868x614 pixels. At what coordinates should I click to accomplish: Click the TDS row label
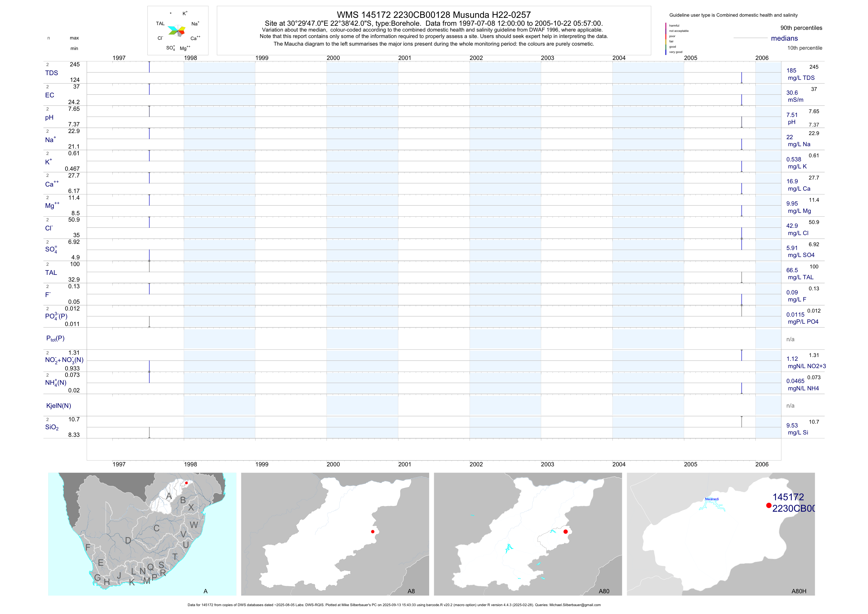click(x=51, y=73)
